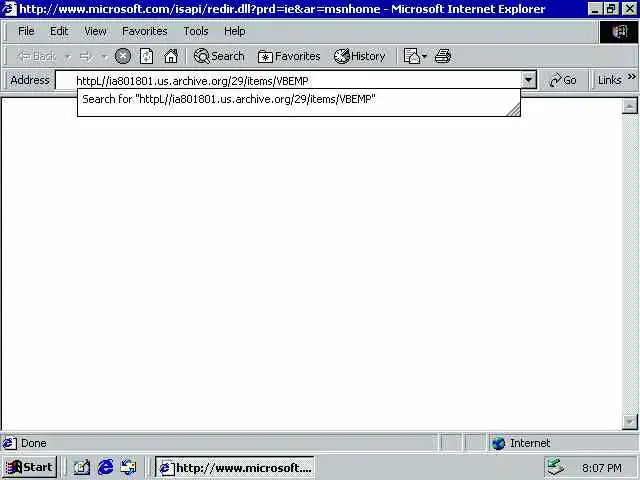Click inside the Address bar text field
Screen dimensions: 640x480
click(288, 80)
